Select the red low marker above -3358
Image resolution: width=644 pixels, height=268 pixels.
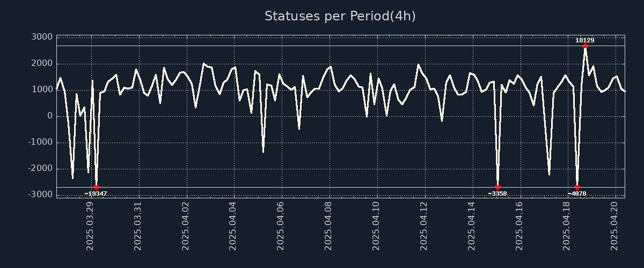coord(497,187)
